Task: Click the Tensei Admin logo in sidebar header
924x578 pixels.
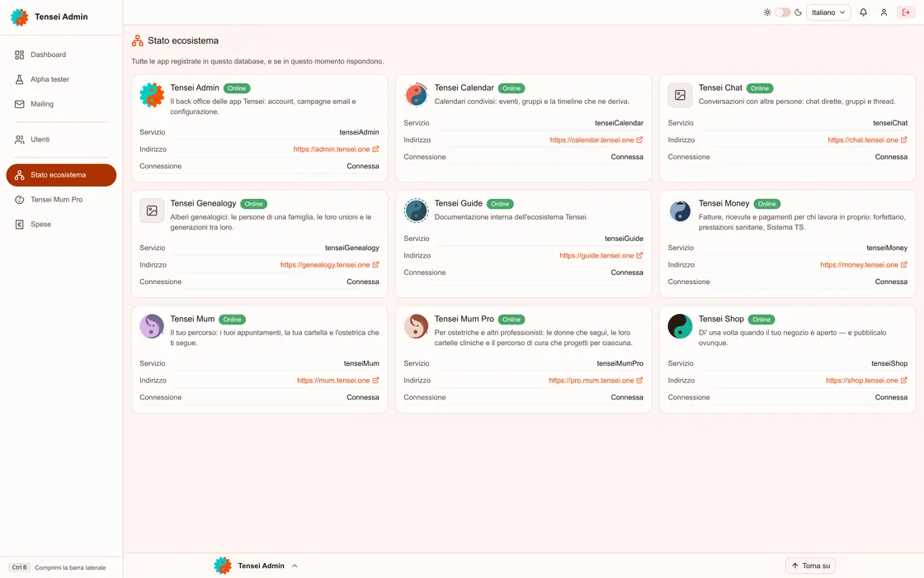Action: (20, 17)
